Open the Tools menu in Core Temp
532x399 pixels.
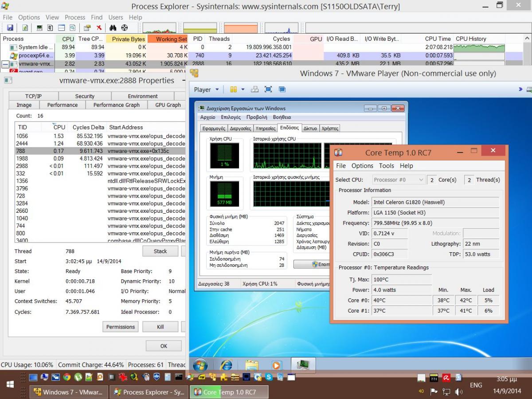(x=386, y=166)
